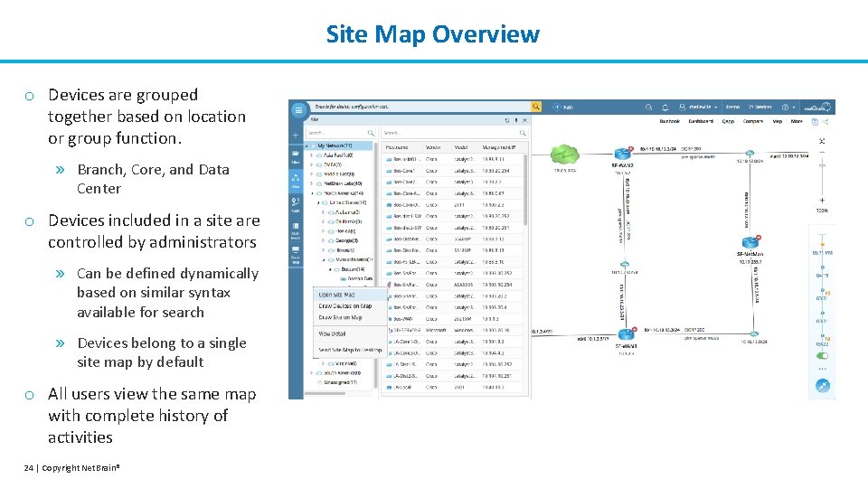Click the Path plus button in top bar
868x488 pixels.
[x=562, y=107]
